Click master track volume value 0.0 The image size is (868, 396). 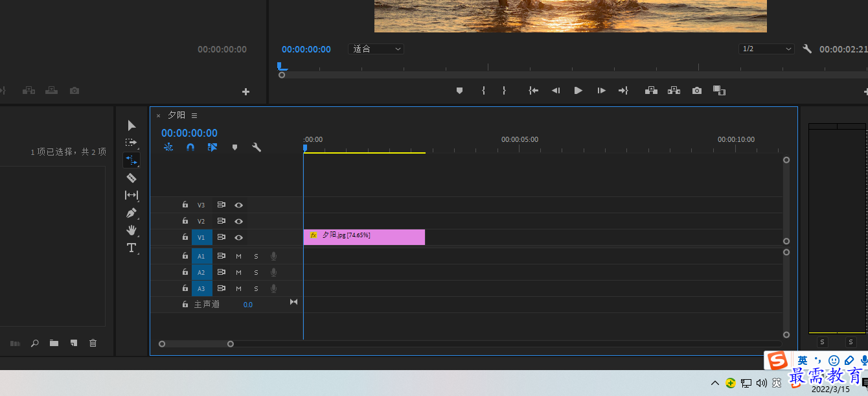(x=248, y=305)
